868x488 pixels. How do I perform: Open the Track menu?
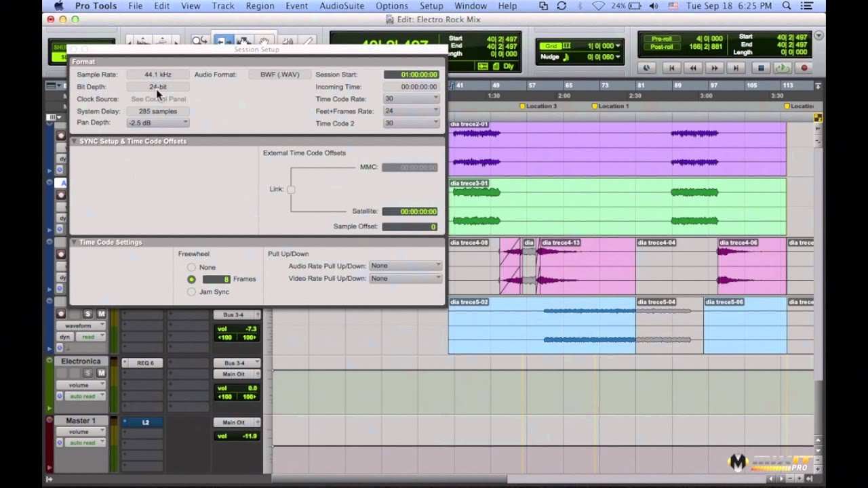click(222, 6)
